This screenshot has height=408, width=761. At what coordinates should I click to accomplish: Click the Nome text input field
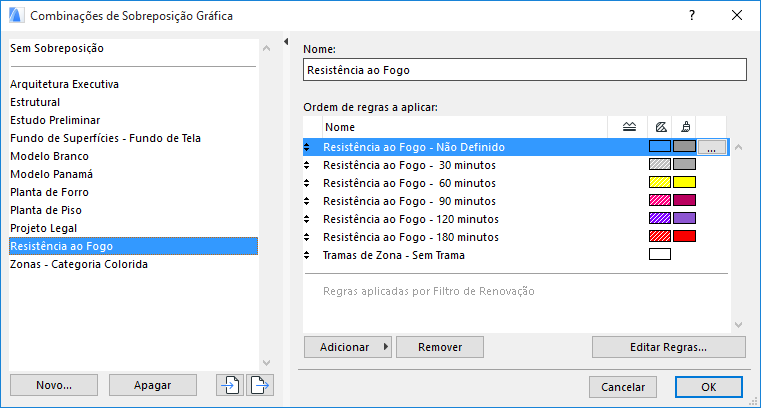tap(524, 70)
